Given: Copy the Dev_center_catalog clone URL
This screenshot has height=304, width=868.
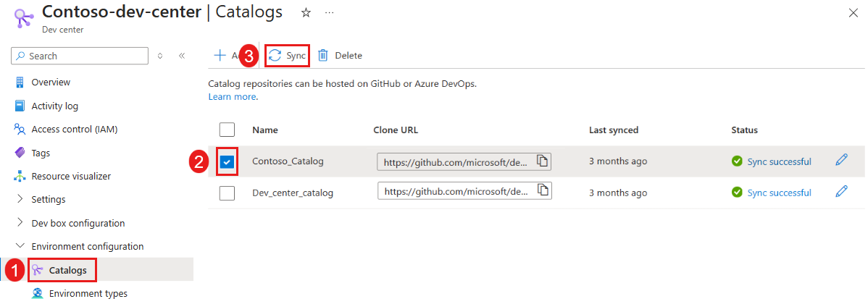Looking at the screenshot, I should [542, 191].
